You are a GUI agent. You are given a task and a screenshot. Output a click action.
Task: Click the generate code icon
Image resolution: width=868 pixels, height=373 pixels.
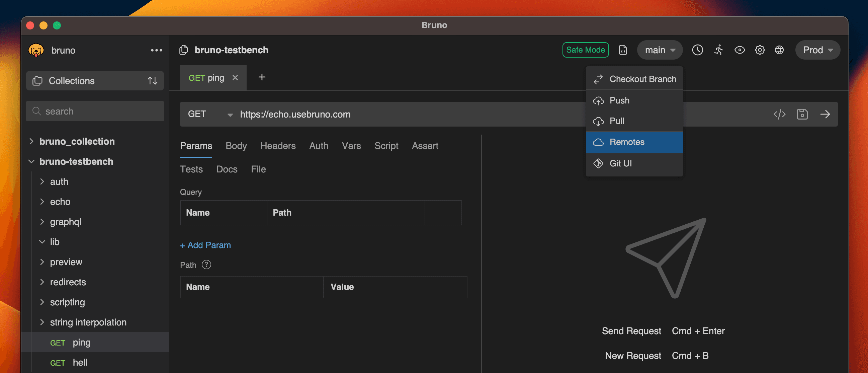point(779,114)
